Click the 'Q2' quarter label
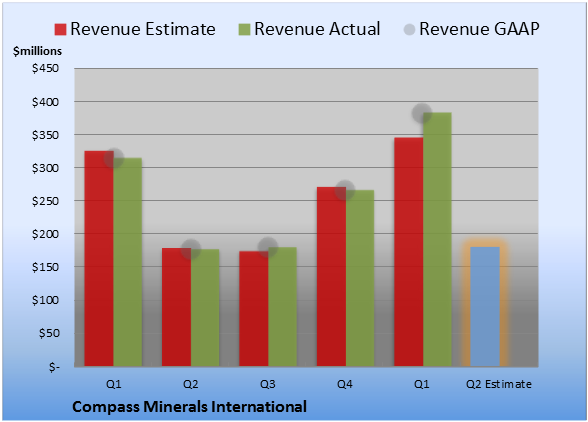 [x=190, y=384]
